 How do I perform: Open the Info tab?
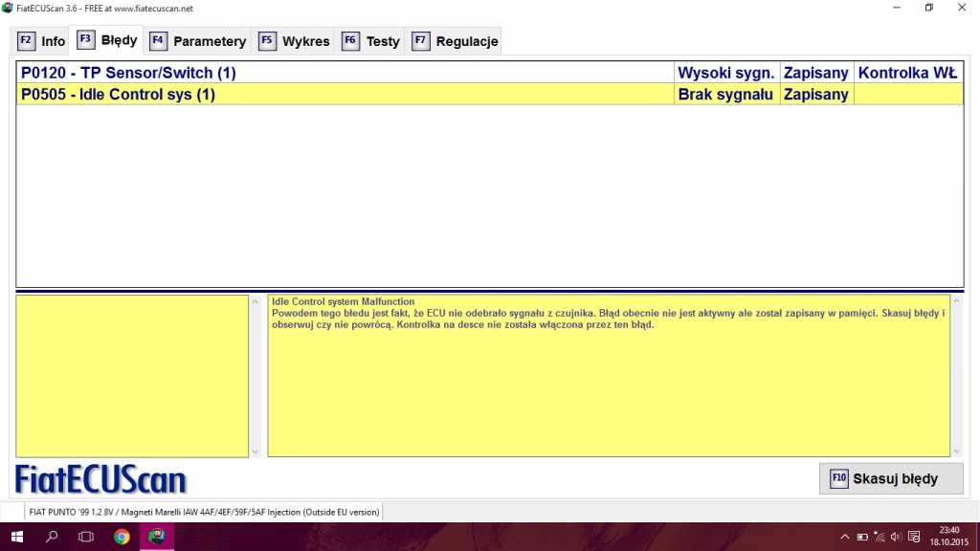[x=42, y=41]
